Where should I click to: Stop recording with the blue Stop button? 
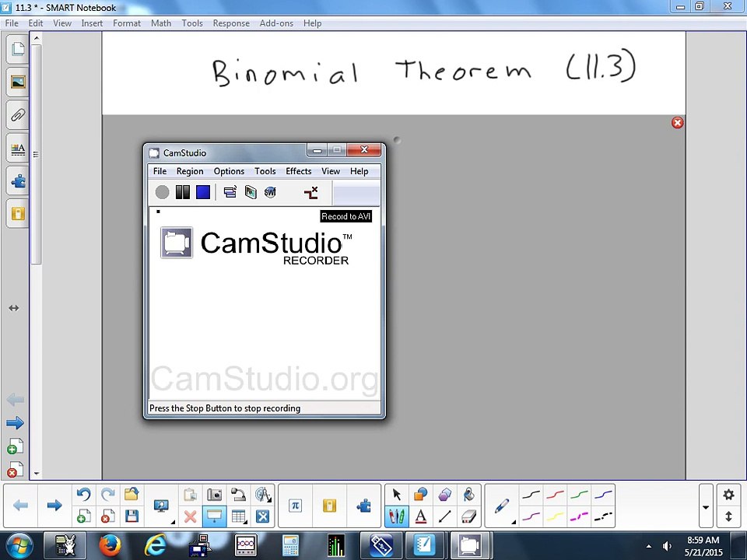tap(203, 192)
